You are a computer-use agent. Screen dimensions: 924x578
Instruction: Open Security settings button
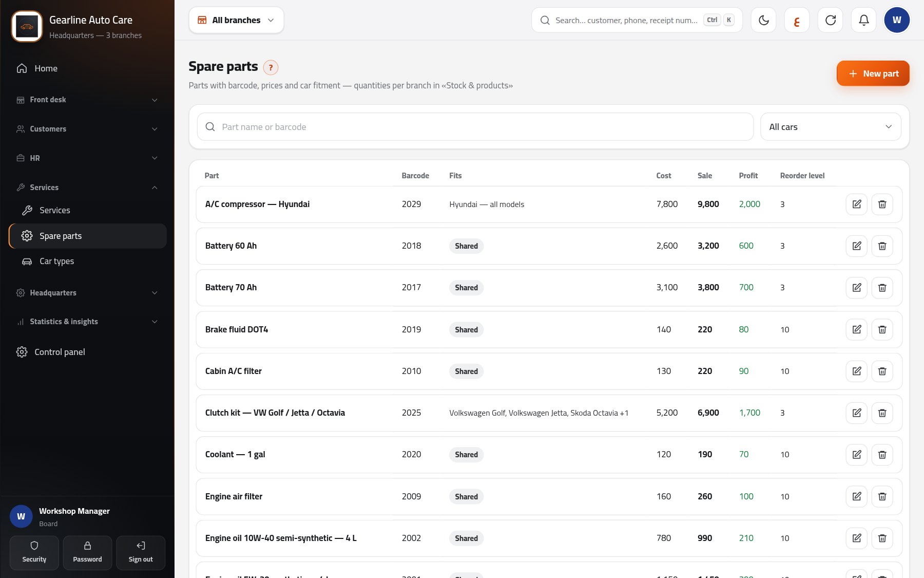pyautogui.click(x=34, y=553)
